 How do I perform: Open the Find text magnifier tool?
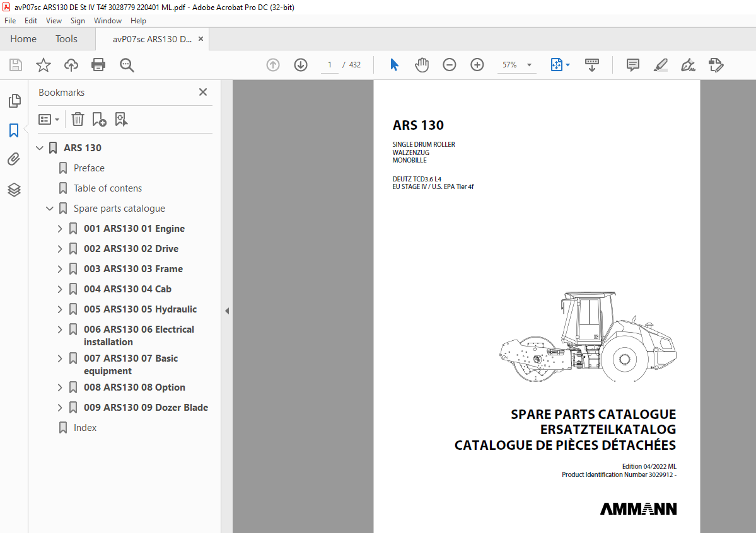pyautogui.click(x=127, y=64)
